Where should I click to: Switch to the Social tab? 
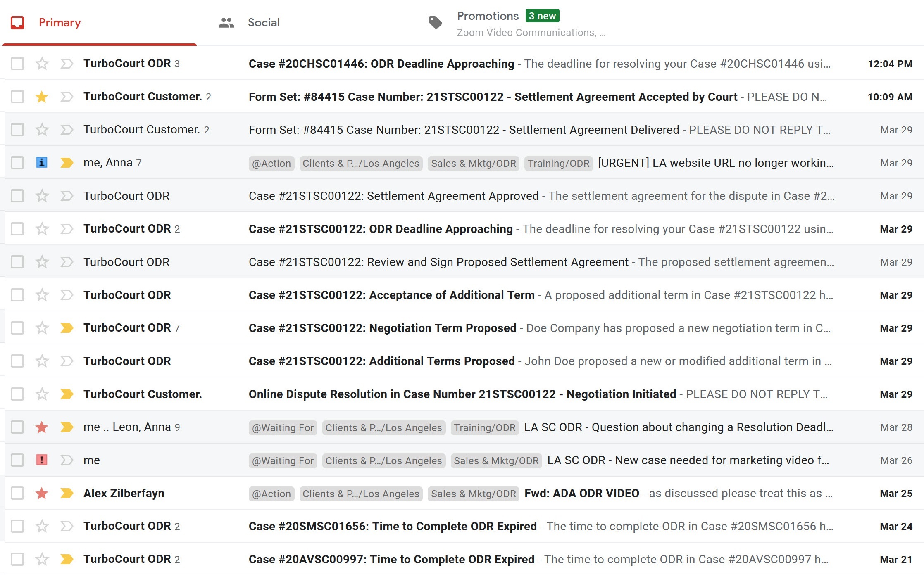point(263,22)
